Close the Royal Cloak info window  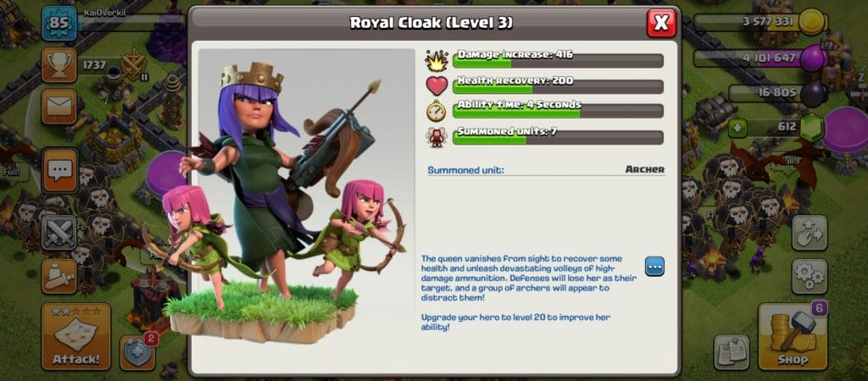pos(661,23)
